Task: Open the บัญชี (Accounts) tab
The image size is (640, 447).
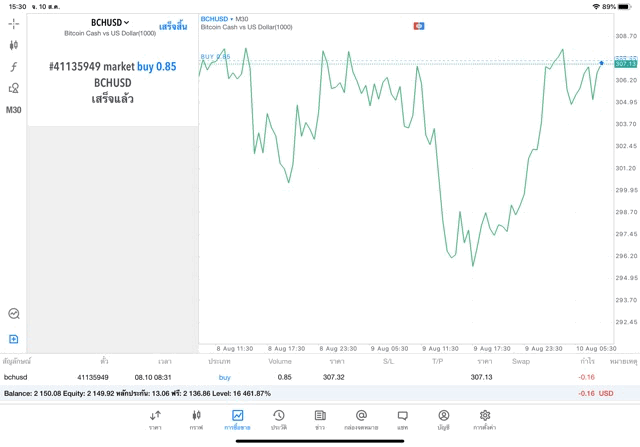Action: pos(443,419)
